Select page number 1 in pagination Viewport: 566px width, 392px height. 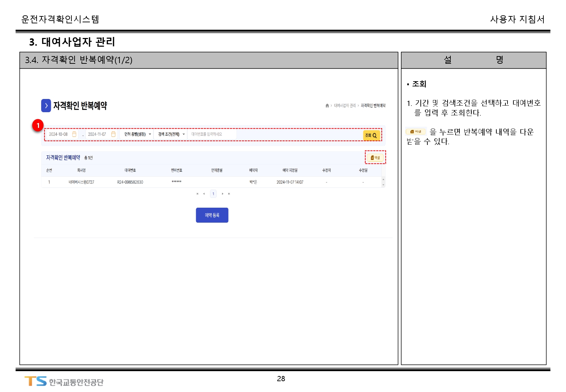pos(213,194)
